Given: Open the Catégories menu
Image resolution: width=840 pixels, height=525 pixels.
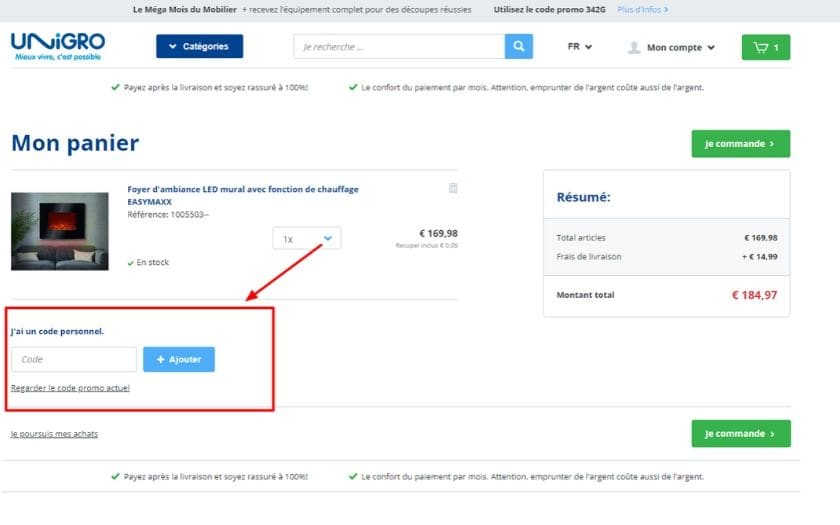Looking at the screenshot, I should pyautogui.click(x=199, y=46).
